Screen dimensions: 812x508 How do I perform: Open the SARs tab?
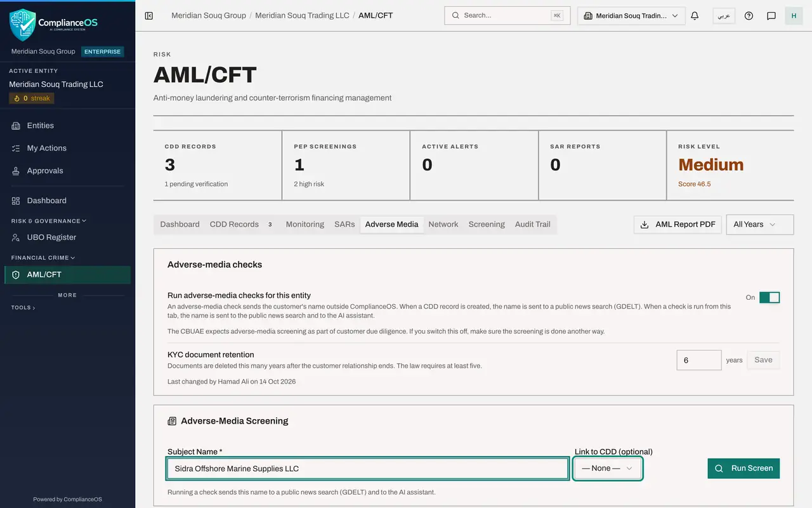pyautogui.click(x=344, y=224)
